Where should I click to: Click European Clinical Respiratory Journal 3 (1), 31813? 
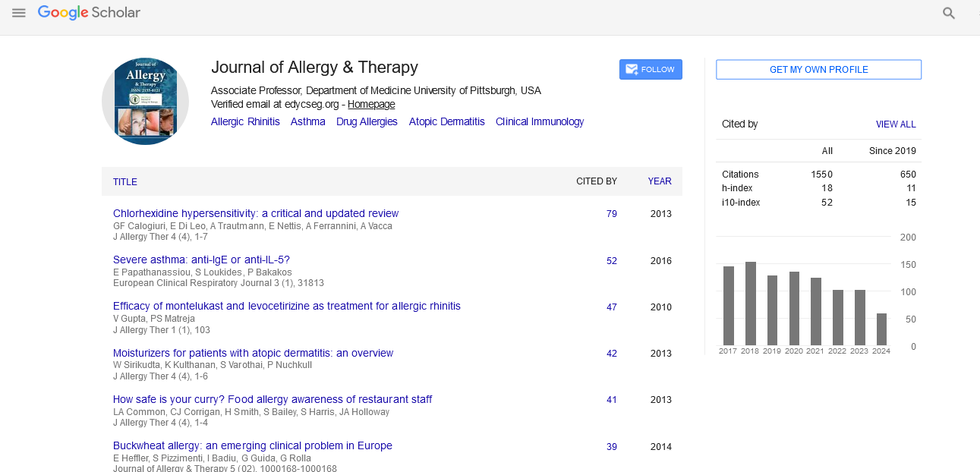pyautogui.click(x=219, y=283)
